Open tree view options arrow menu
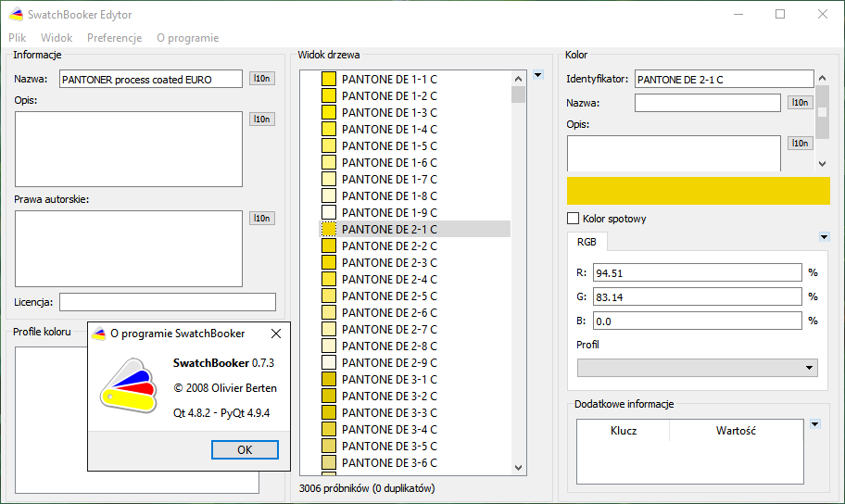This screenshot has width=845, height=504. click(537, 75)
